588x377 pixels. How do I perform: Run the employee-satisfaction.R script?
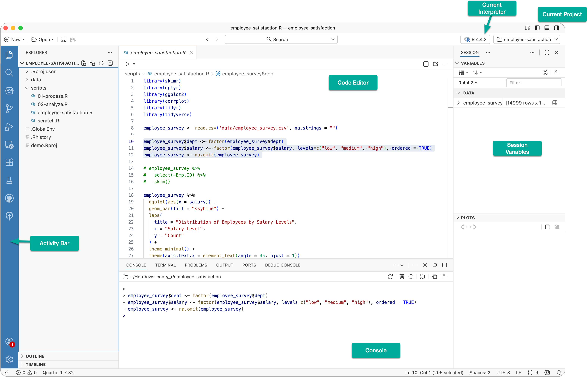[126, 64]
